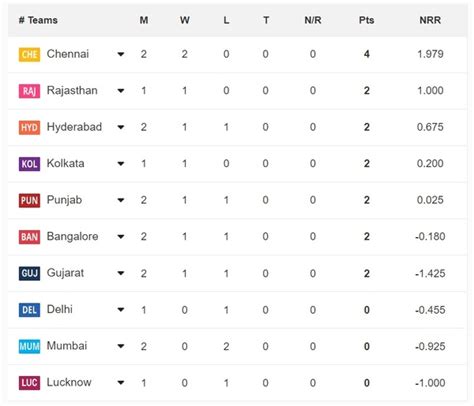This screenshot has height=406, width=474.
Task: Open the Kolkata team name link
Action: point(65,163)
